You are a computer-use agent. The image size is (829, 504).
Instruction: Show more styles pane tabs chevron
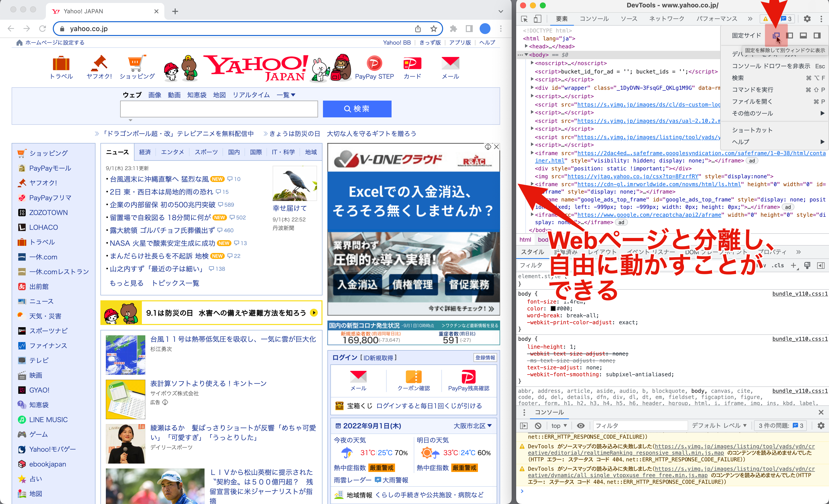[x=798, y=252]
